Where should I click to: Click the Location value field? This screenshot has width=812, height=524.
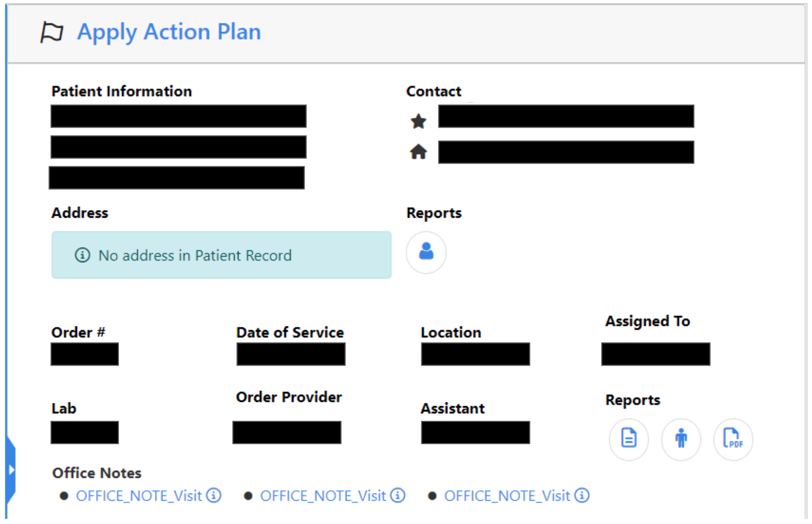475,353
